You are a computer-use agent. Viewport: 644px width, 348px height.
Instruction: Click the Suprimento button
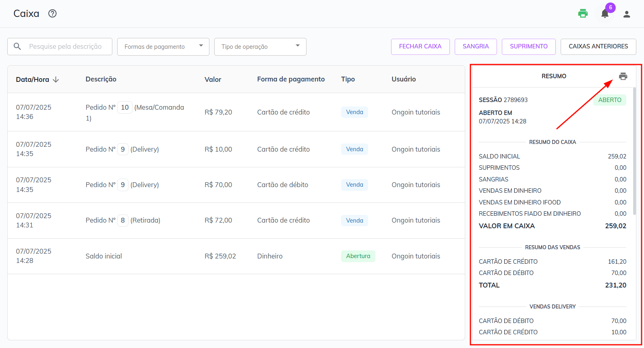tap(528, 47)
